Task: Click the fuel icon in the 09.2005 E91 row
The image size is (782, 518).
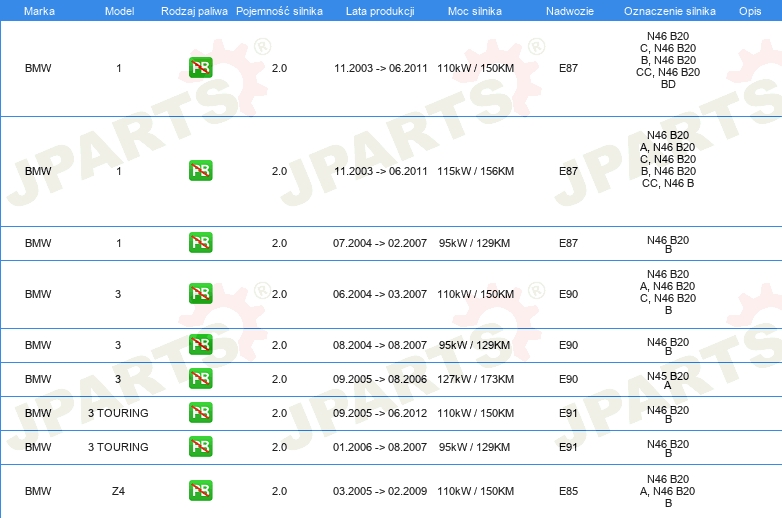Action: coord(200,413)
